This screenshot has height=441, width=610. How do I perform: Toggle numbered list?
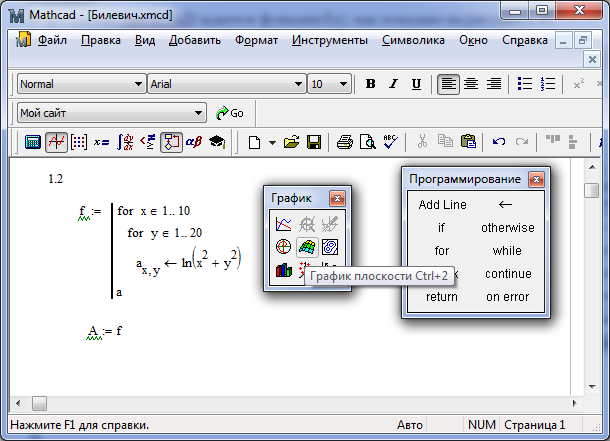548,84
